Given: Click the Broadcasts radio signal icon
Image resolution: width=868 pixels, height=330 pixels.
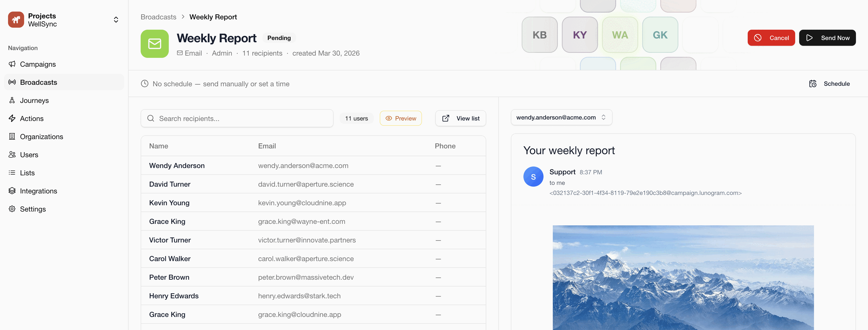Looking at the screenshot, I should [x=12, y=82].
